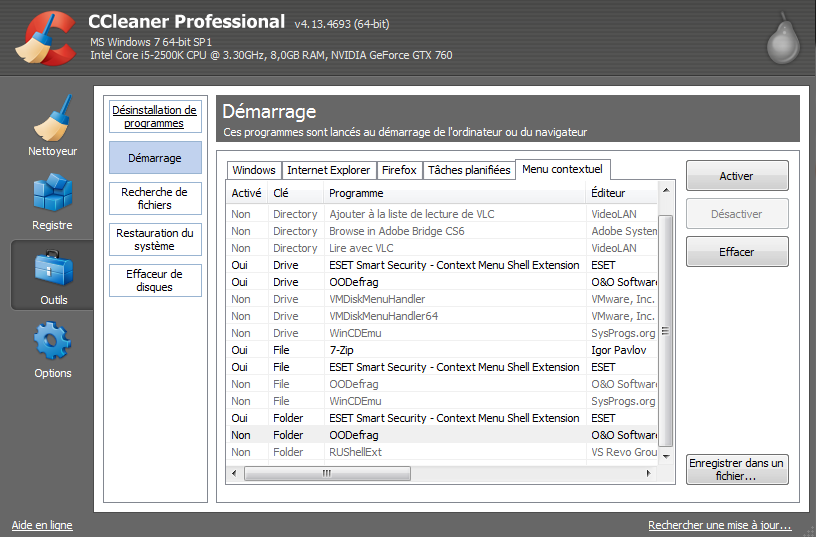Viewport: 816px width, 537px height.
Task: Open the Aide en ligne link
Action: [42, 525]
